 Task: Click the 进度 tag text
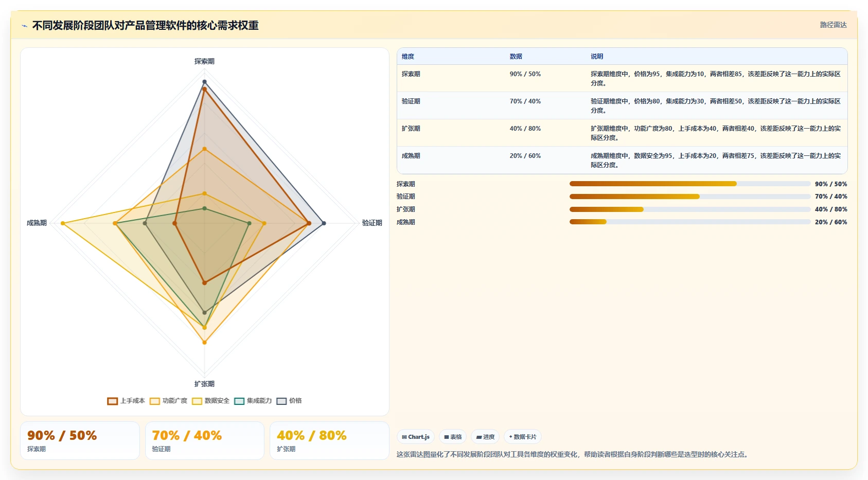[489, 437]
